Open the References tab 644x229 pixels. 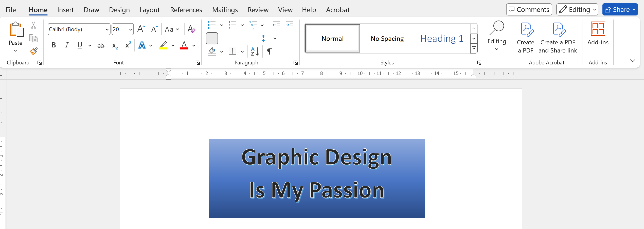coord(186,10)
